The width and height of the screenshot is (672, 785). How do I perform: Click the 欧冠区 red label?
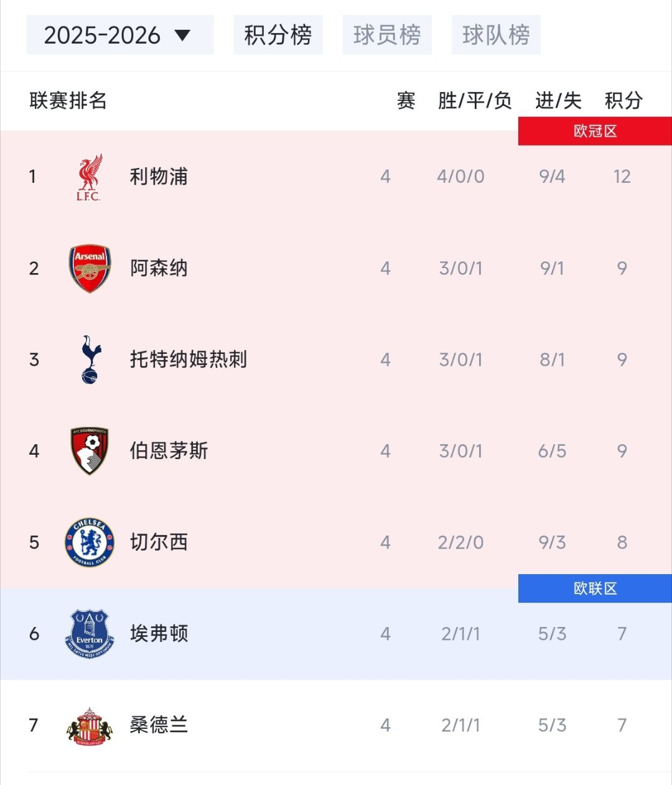click(595, 131)
